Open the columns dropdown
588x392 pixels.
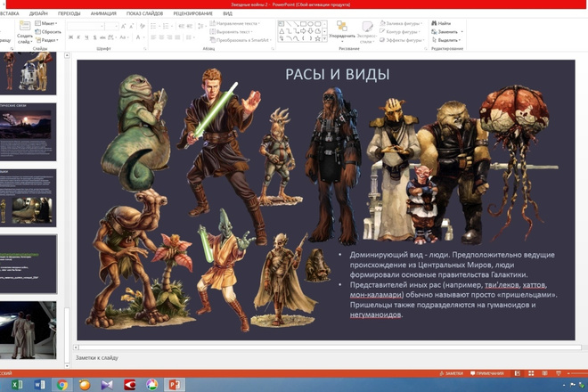pos(190,37)
